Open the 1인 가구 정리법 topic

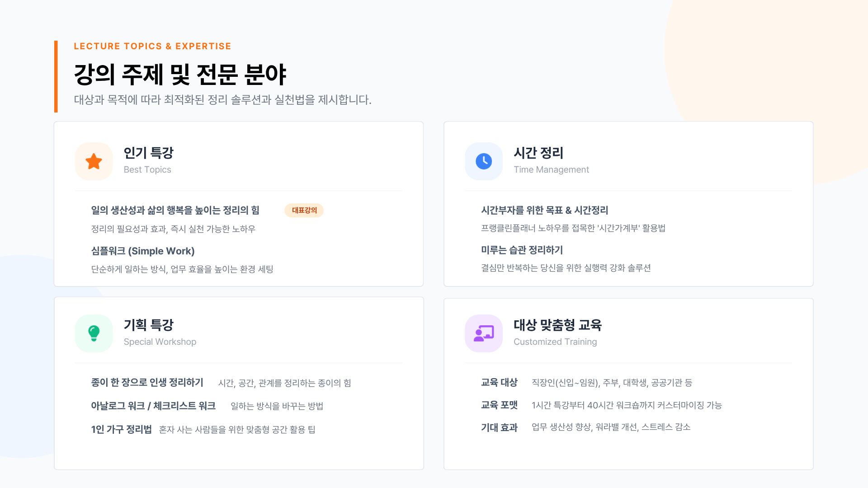pos(121,430)
